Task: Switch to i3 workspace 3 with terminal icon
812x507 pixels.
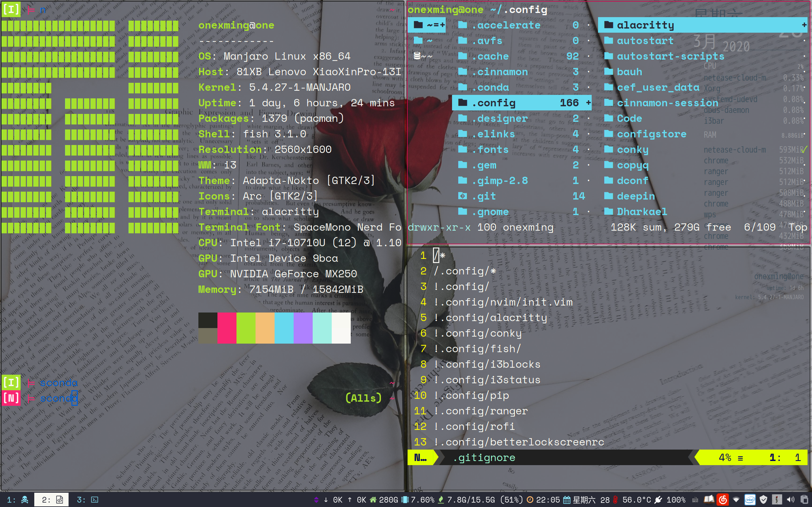Action: pyautogui.click(x=87, y=500)
